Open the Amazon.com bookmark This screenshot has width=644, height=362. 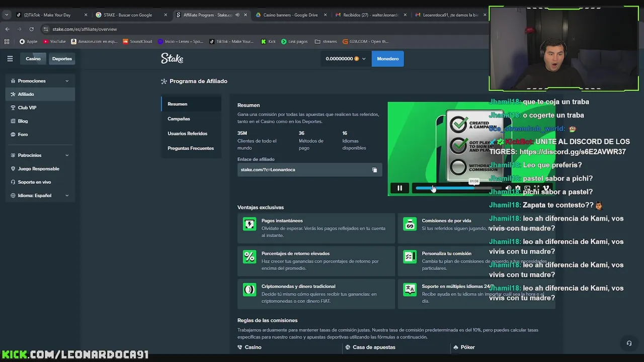94,42
